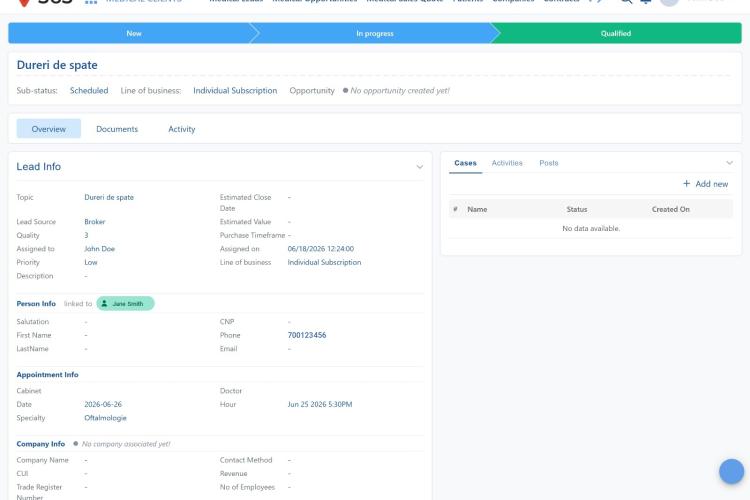Open the Posts tab in side panel
Screen dimensions: 750x500
[549, 163]
